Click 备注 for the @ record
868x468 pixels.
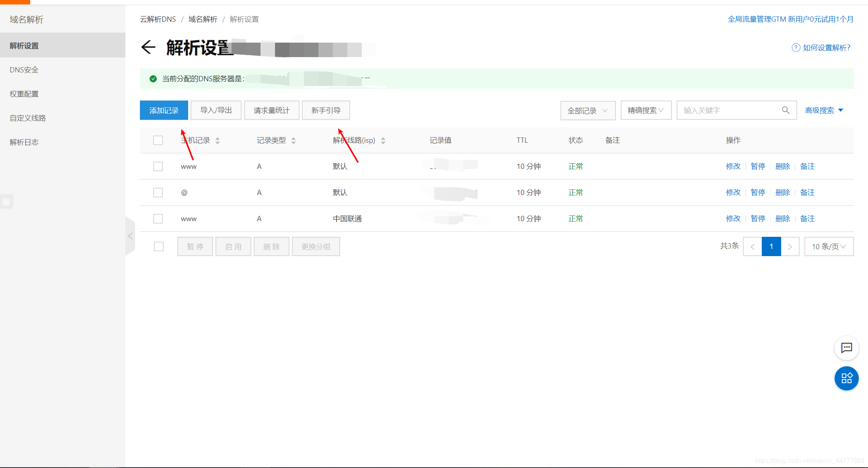coord(807,193)
